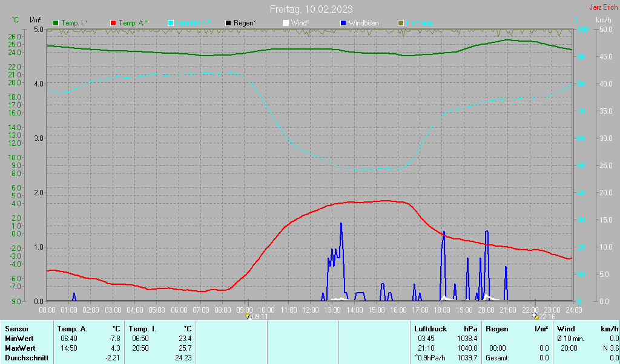
Task: Click the Gesamt: rain total label
Action: pyautogui.click(x=498, y=358)
